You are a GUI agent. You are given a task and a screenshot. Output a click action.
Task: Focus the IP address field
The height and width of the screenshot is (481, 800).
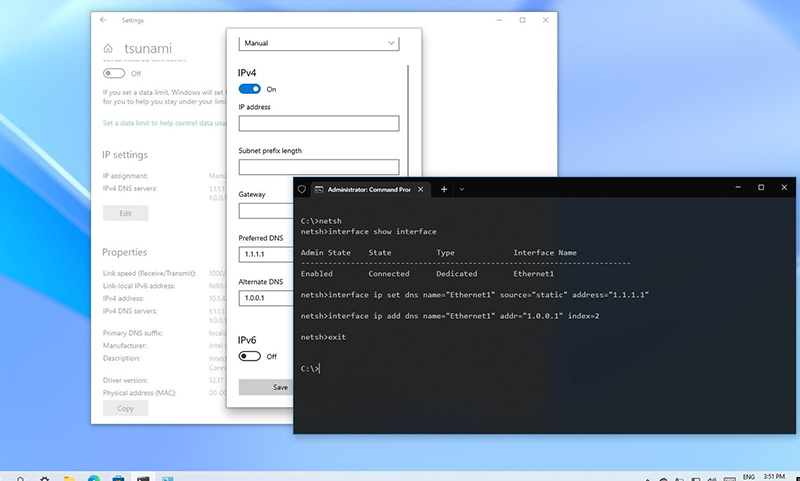coord(319,123)
